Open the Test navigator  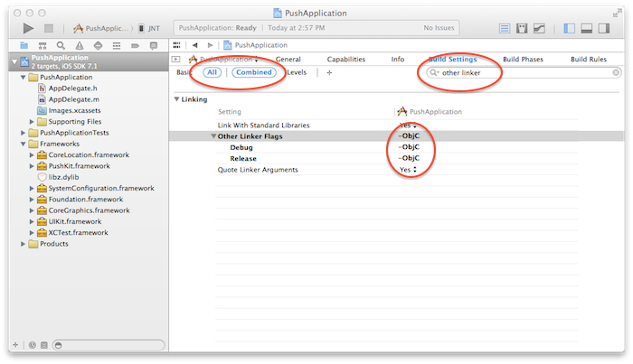click(98, 45)
